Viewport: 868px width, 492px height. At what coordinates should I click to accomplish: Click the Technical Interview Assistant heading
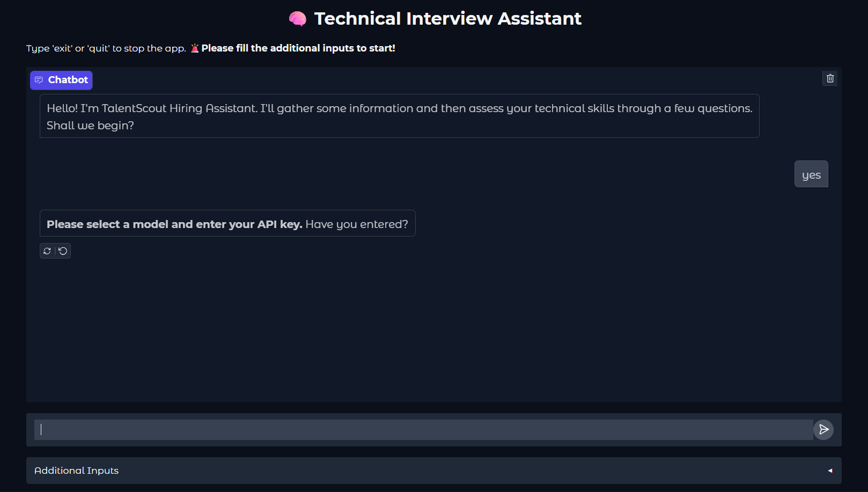click(447, 19)
